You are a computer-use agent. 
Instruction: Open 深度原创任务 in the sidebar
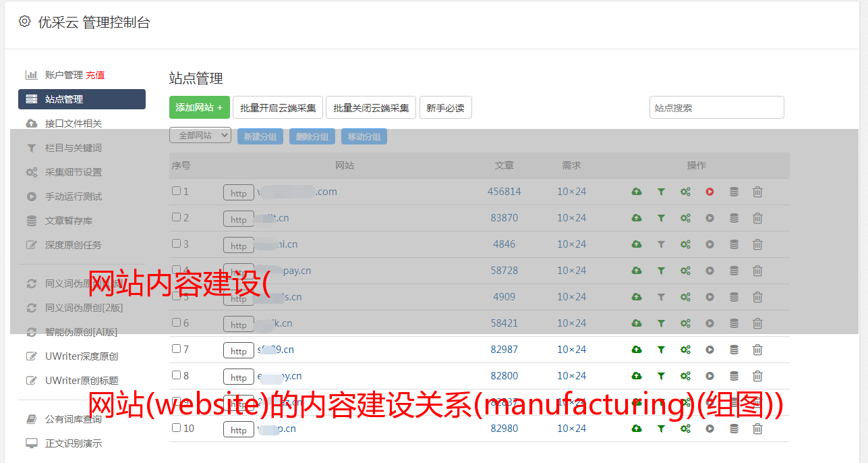pyautogui.click(x=74, y=245)
